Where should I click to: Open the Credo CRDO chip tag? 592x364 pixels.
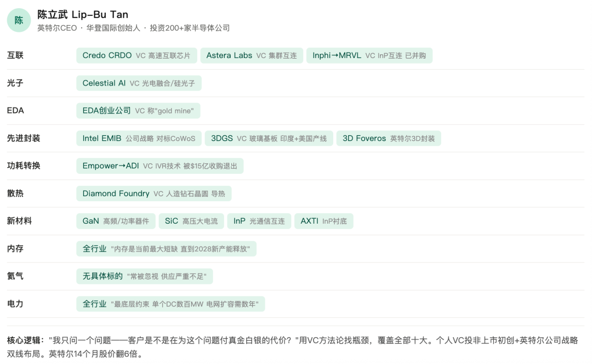[x=136, y=55]
